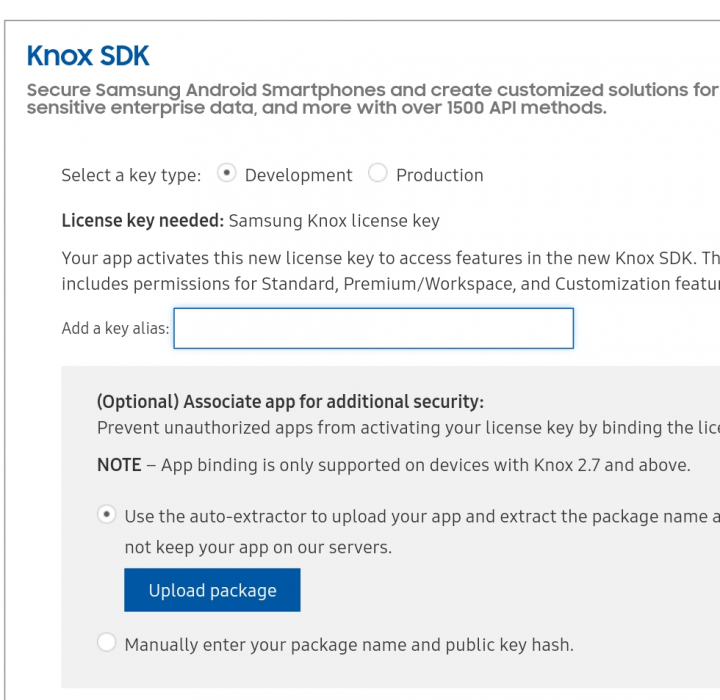Click 'not keep your app on our servers' line
Viewport: 720px width, 700px height.
click(x=258, y=548)
